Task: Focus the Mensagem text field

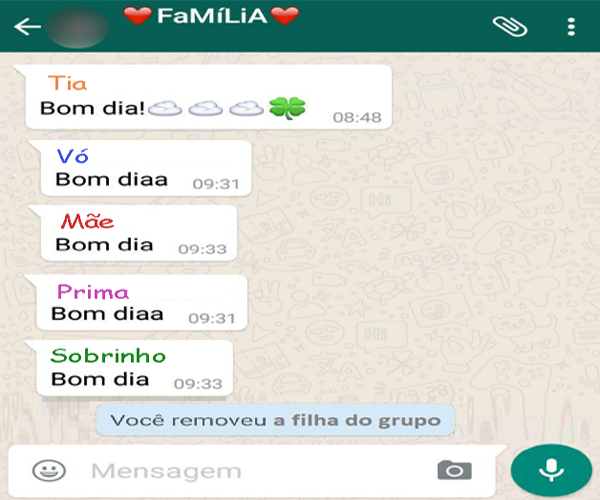Action: pyautogui.click(x=253, y=471)
